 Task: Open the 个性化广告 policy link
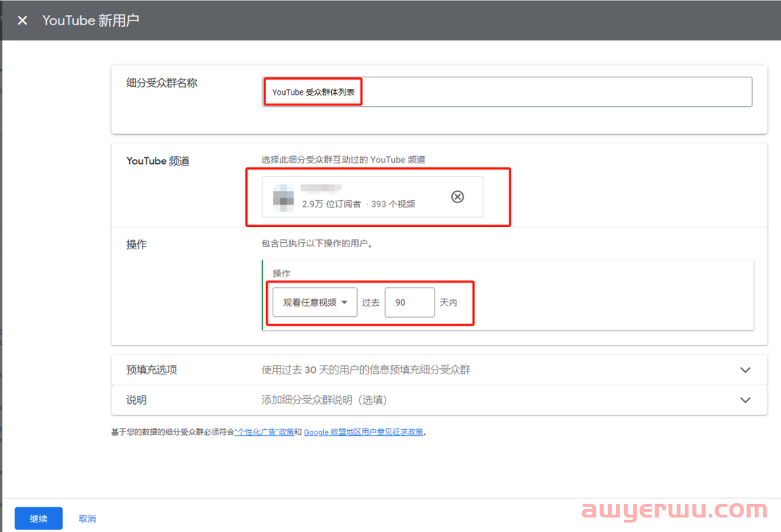[x=265, y=432]
